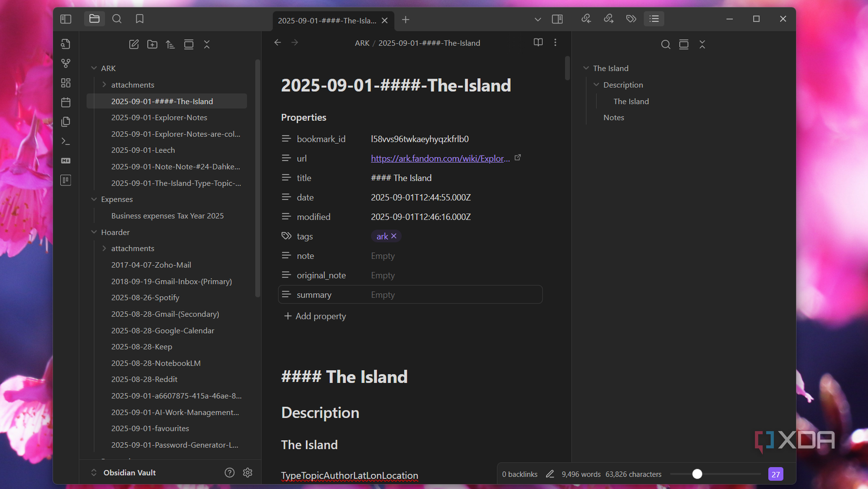Open the note's more options menu
Image resolution: width=868 pixels, height=489 pixels.
point(555,42)
